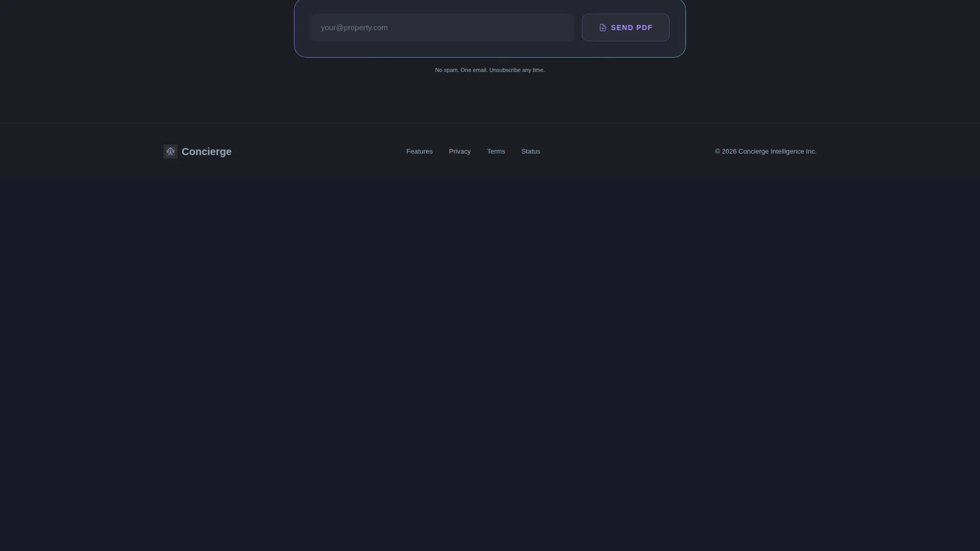The width and height of the screenshot is (980, 551).
Task: Click the copyright Concierge Intelligence Inc. text
Action: 766,152
